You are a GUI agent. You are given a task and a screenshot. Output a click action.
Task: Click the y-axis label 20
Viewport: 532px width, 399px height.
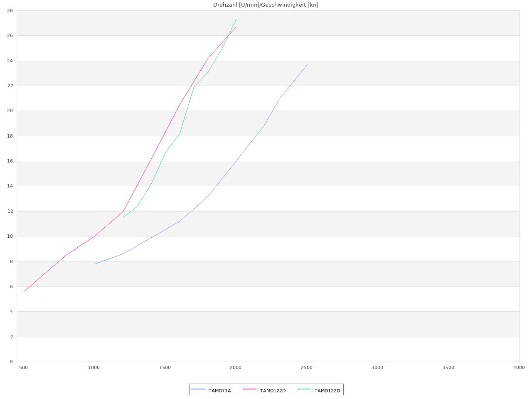(10, 111)
